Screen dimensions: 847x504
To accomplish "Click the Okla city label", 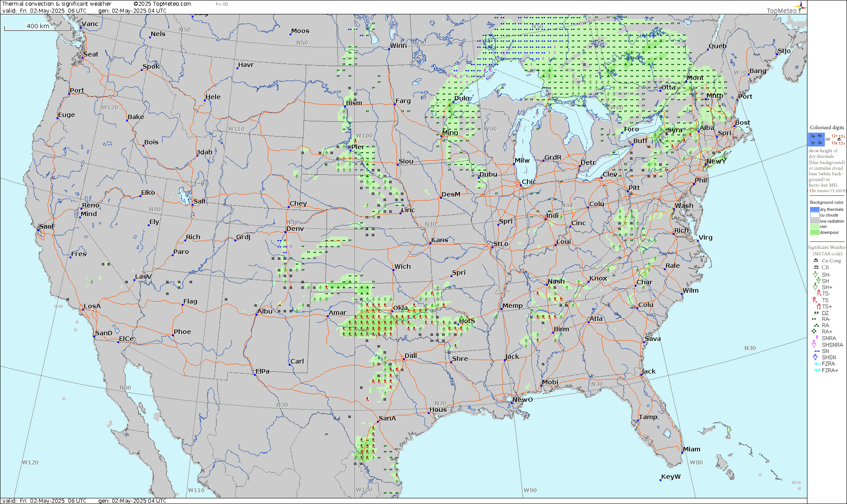I will click(400, 307).
